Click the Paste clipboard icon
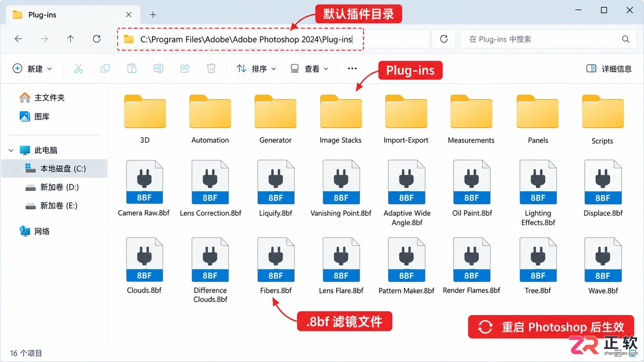This screenshot has height=362, width=644. click(131, 68)
